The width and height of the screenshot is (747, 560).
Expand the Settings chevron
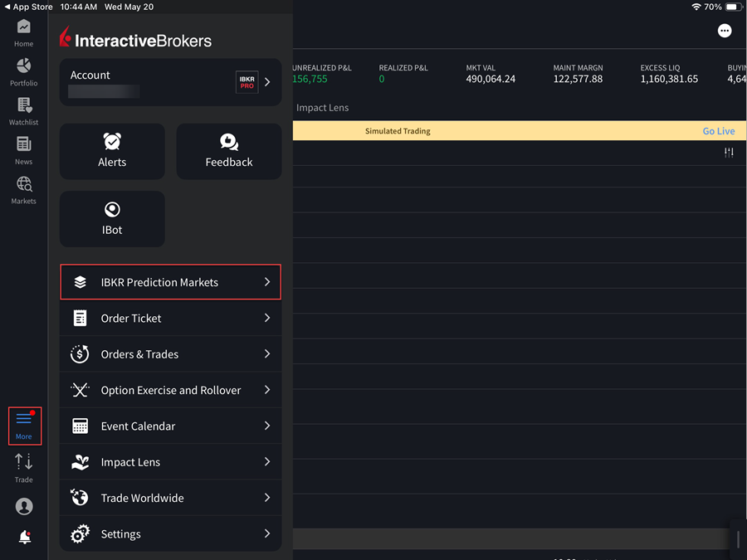(267, 533)
